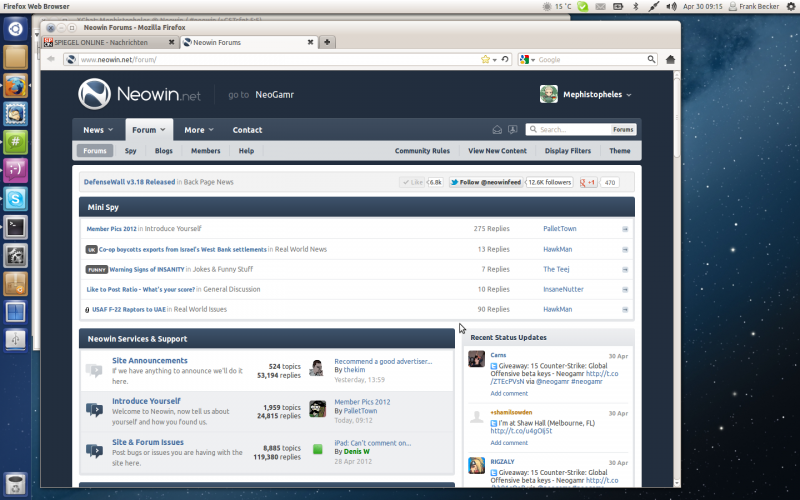Open the notifications icon next to search
This screenshot has width=800, height=500.
(513, 130)
